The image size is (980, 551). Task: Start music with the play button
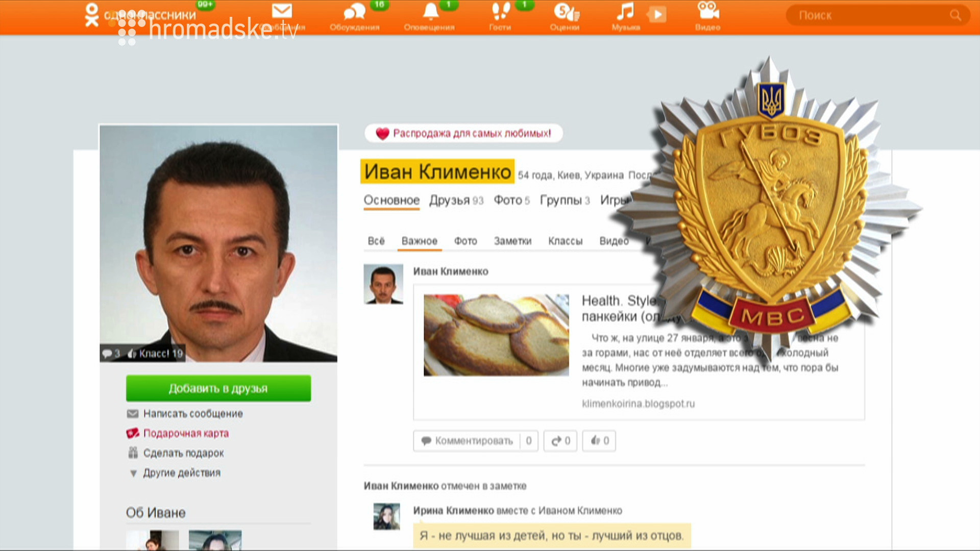click(x=657, y=14)
